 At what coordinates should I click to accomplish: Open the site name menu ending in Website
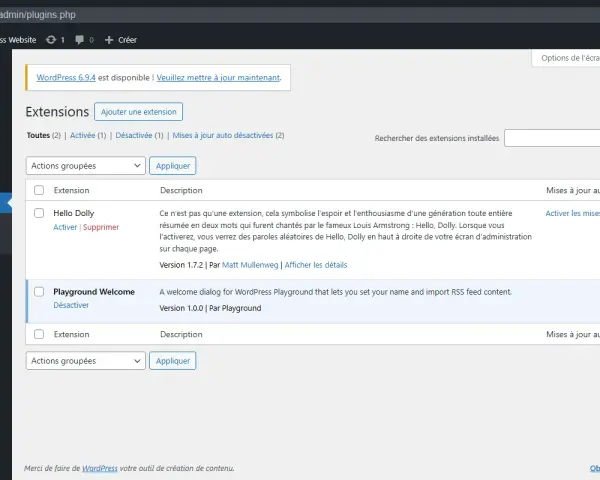pyautogui.click(x=18, y=40)
